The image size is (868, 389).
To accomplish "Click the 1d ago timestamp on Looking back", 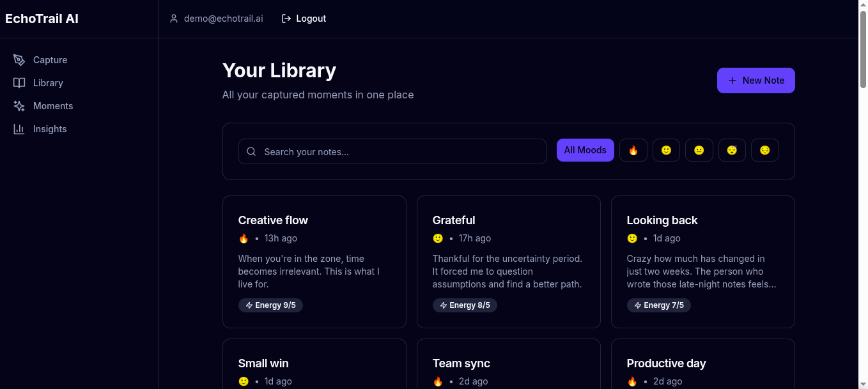I will click(667, 238).
